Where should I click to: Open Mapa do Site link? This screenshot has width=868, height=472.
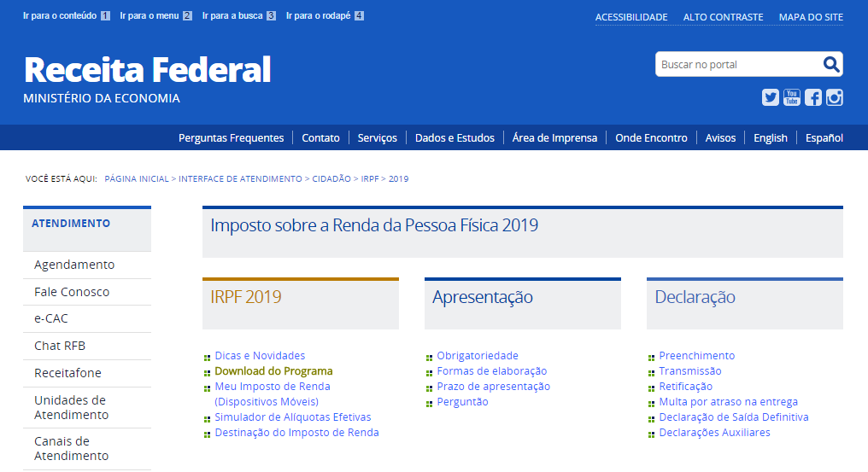(x=811, y=17)
